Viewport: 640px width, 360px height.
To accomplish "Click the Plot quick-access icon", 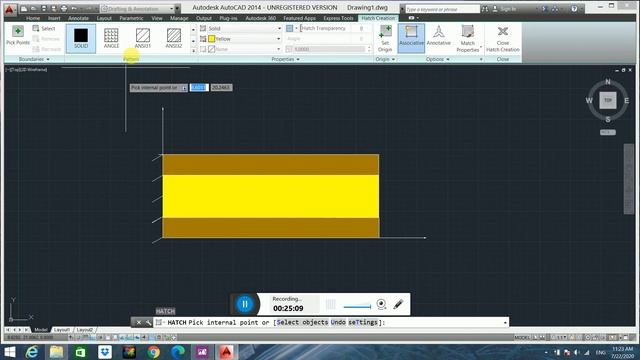I will click(x=64, y=9).
